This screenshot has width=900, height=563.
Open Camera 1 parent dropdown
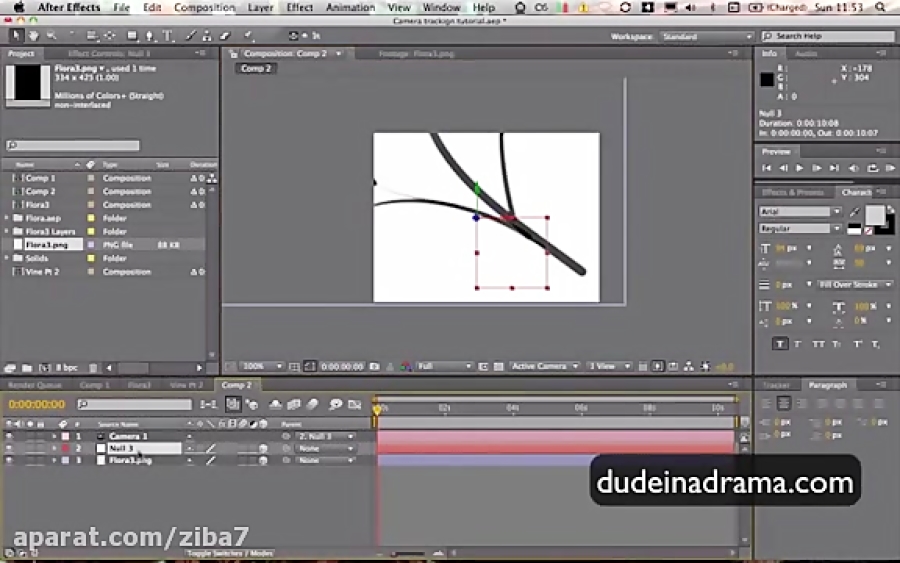pos(325,436)
